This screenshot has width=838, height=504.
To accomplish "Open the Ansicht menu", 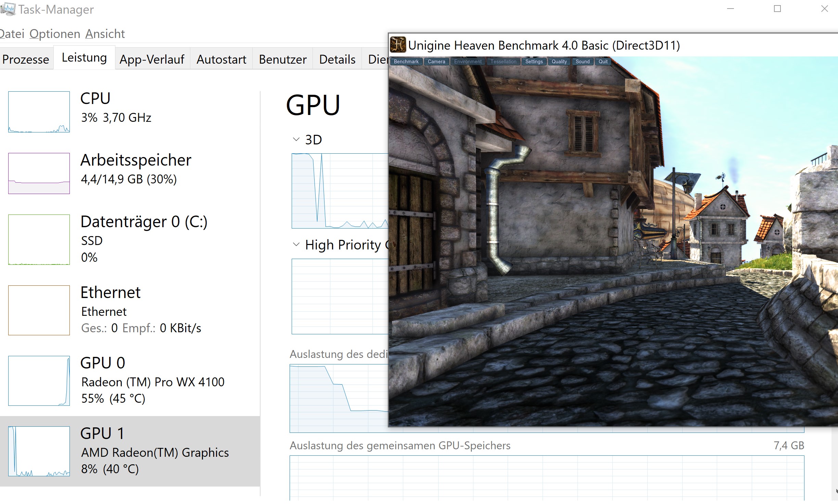I will click(x=105, y=34).
